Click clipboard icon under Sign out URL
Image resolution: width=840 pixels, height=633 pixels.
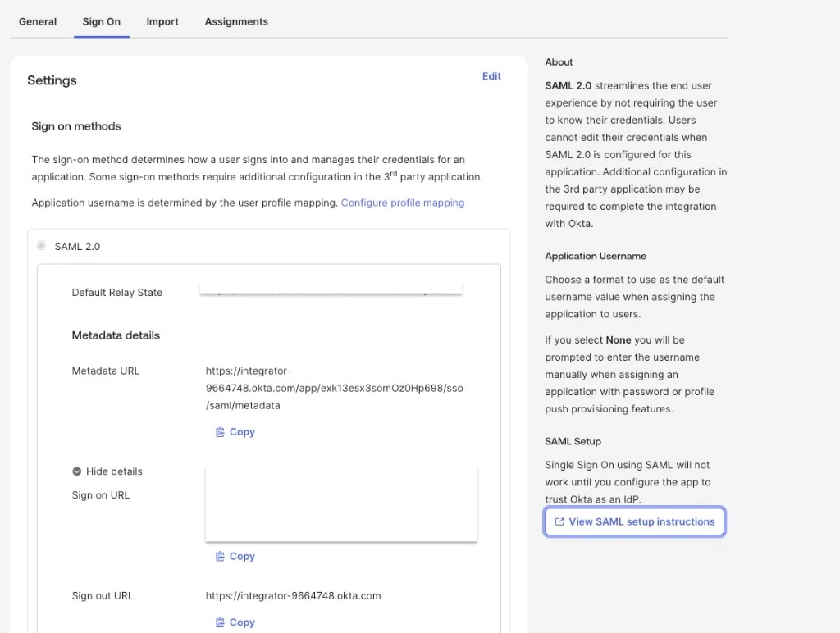pyautogui.click(x=220, y=622)
